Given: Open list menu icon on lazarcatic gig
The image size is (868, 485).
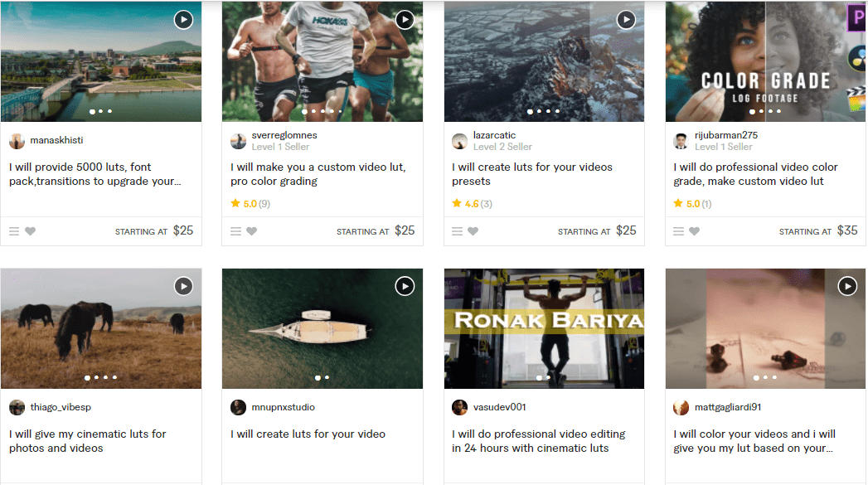Looking at the screenshot, I should (x=457, y=231).
